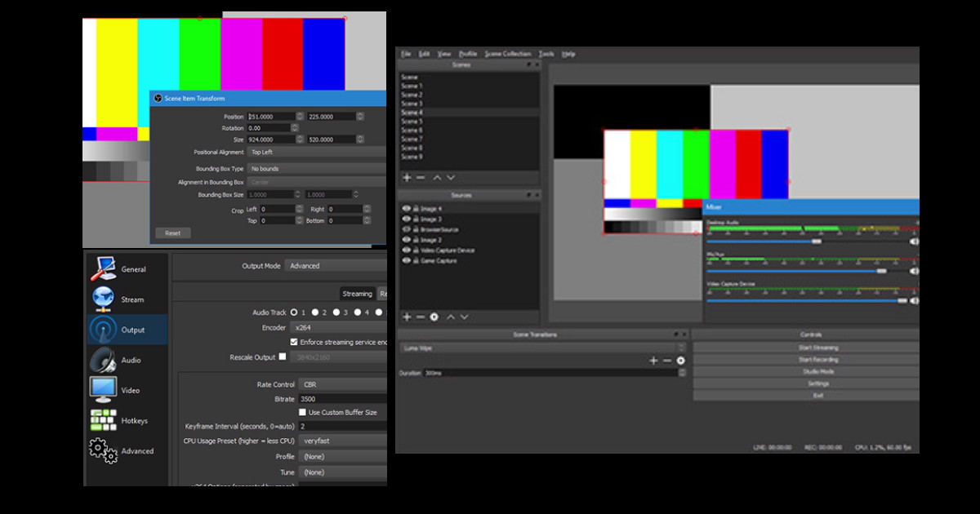Image resolution: width=980 pixels, height=514 pixels.
Task: Open the Hotkeys settings keyboard icon
Action: (104, 420)
